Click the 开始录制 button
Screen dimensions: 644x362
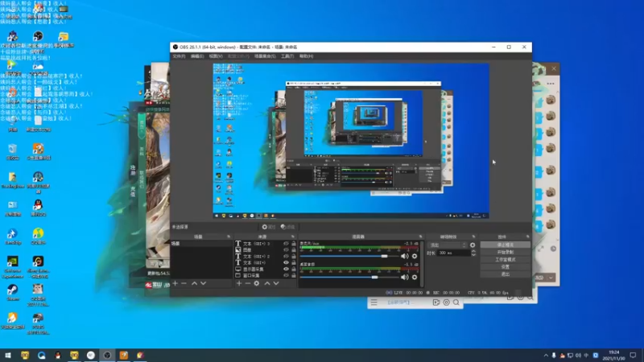(x=506, y=252)
